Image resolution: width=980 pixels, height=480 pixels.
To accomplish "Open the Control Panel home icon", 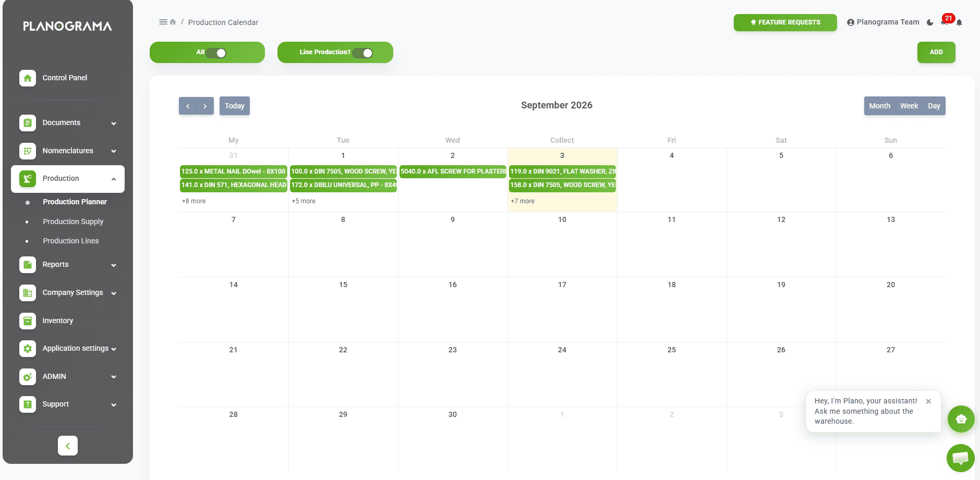I will tap(28, 78).
